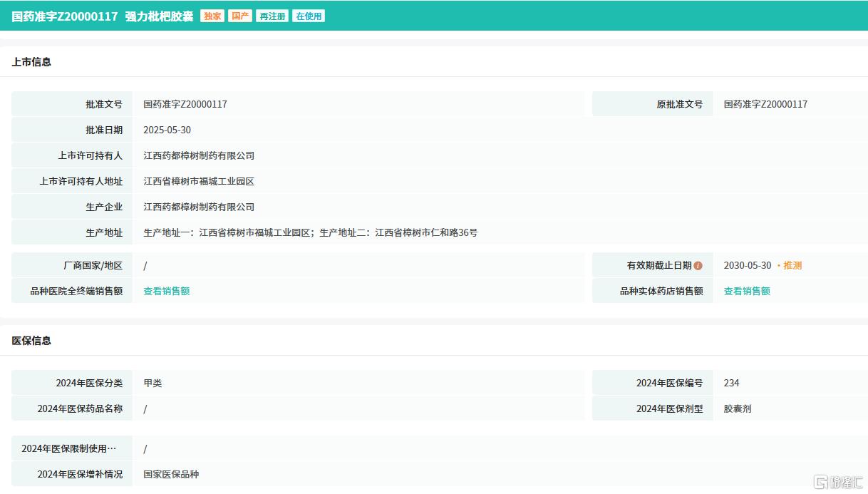
Task: Click the orange 推测 marker
Action: click(792, 265)
